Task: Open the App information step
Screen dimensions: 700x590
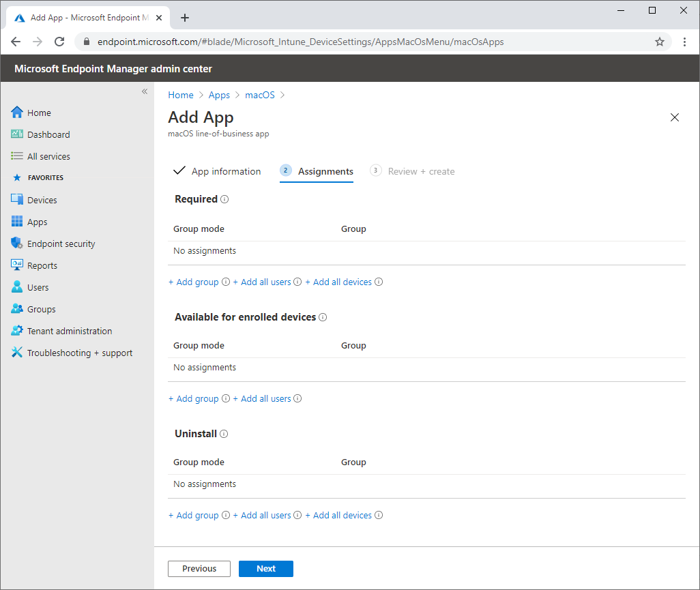Action: [218, 171]
